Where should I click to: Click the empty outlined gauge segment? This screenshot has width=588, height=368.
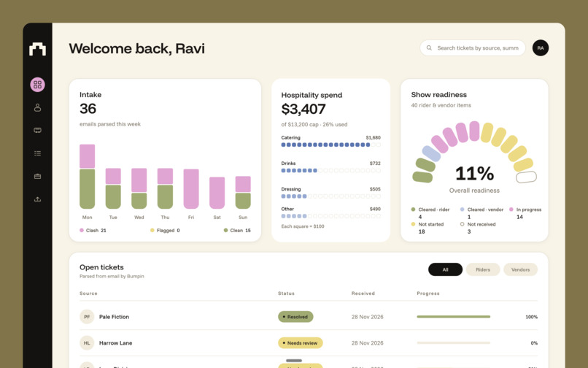coord(526,177)
